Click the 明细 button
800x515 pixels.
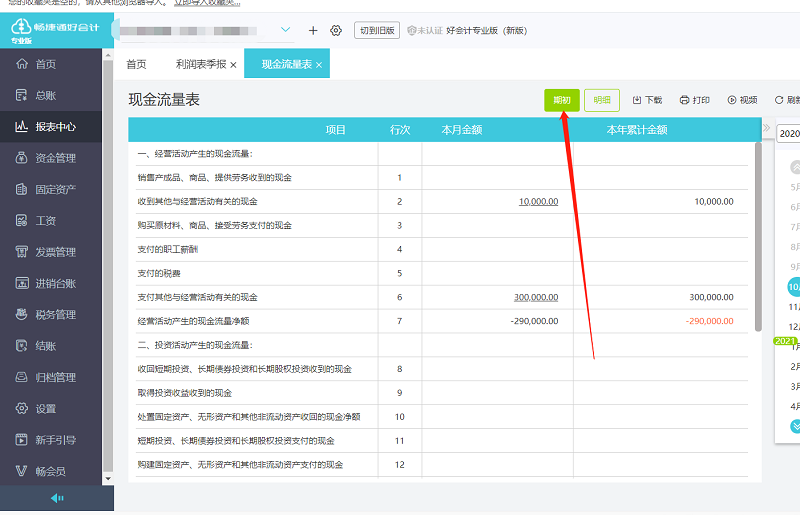coord(601,100)
